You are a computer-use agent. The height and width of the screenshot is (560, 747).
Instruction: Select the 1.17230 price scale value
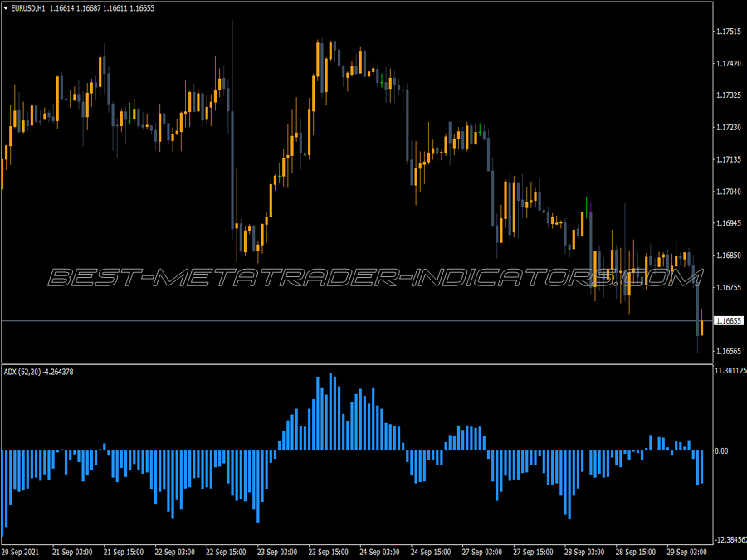click(729, 127)
